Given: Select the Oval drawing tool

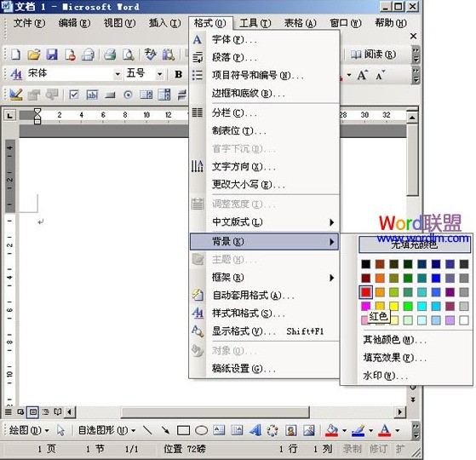Looking at the screenshot, I should click(x=201, y=430).
